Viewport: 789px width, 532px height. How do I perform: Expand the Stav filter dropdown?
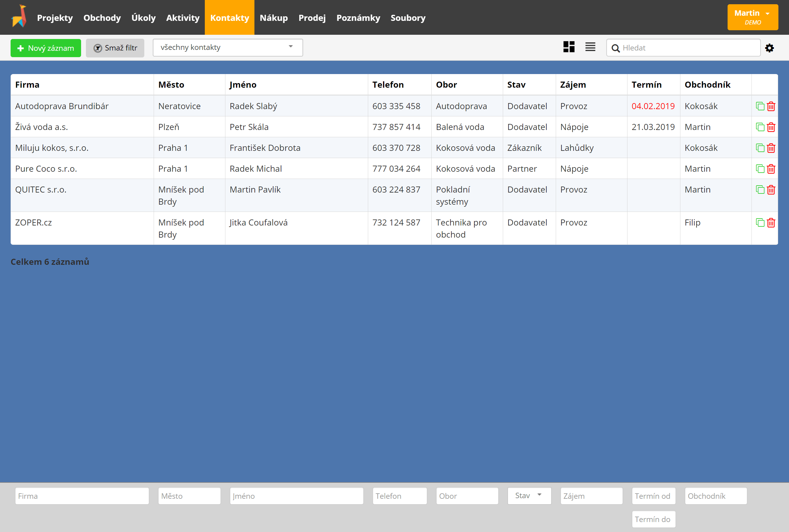tap(529, 496)
